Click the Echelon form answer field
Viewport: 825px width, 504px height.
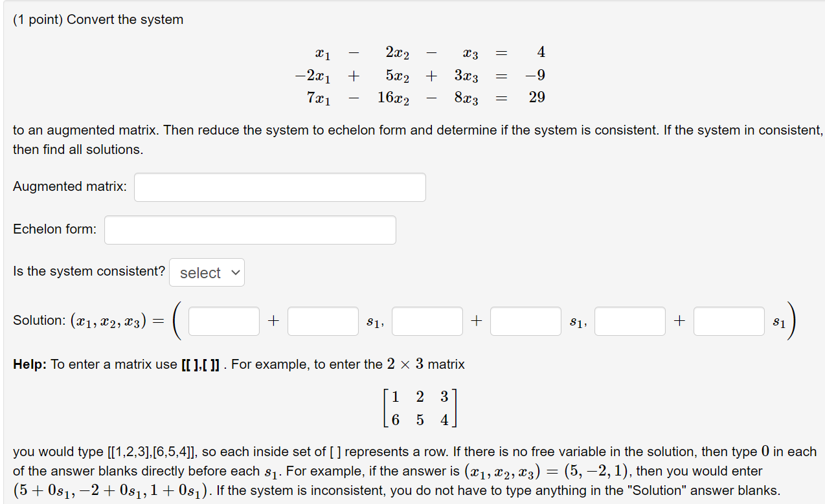250,230
